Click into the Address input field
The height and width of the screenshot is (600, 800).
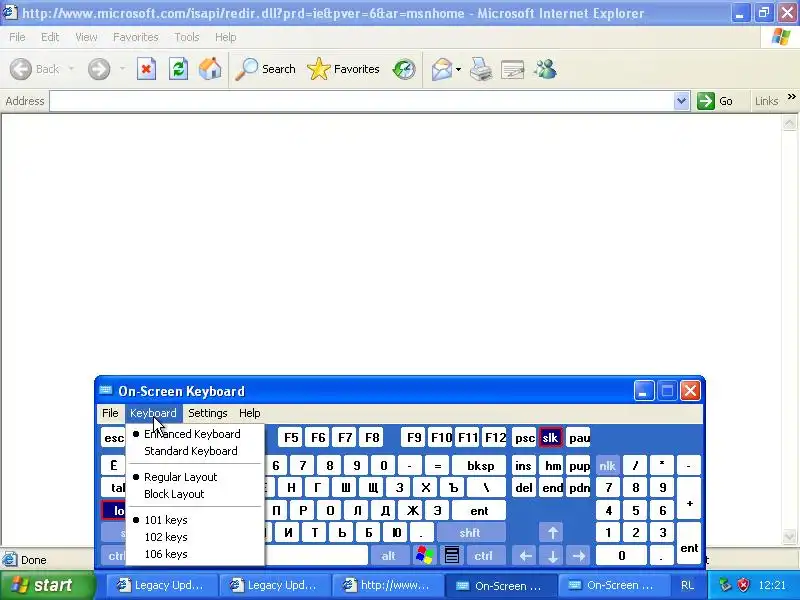(x=362, y=101)
